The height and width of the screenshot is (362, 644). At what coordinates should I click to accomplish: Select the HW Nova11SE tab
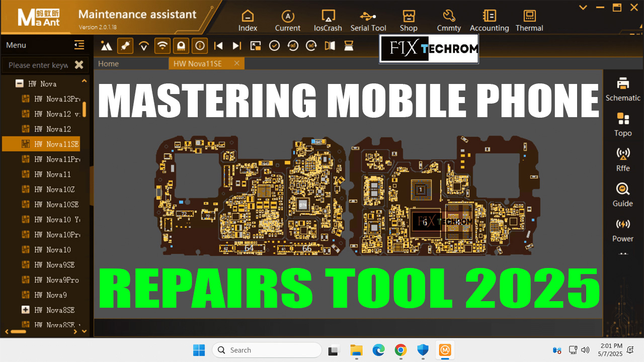point(197,63)
